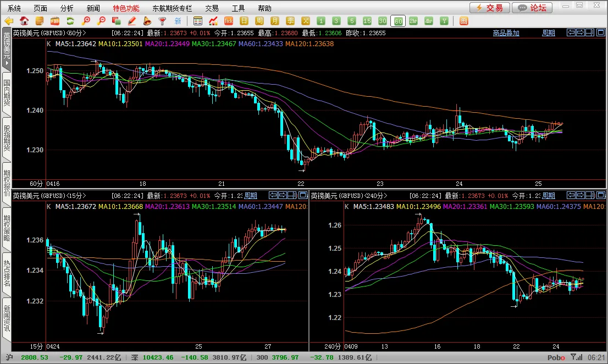This screenshot has width=608, height=364.
Task: Click the zoom-out magnifier icon
Action: 101,21
